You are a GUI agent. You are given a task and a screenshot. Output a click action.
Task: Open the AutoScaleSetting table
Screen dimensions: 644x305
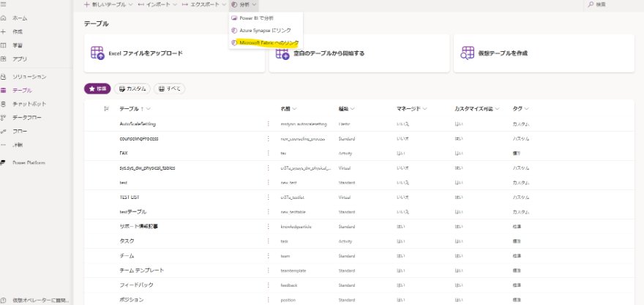point(137,124)
